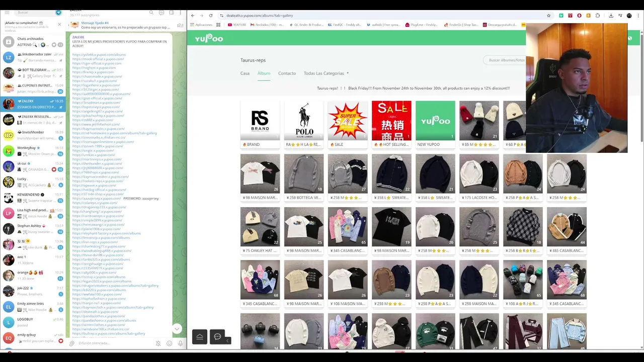Open mook-official.x.yupoo.com link
The width and height of the screenshot is (644, 362).
(x=98, y=59)
